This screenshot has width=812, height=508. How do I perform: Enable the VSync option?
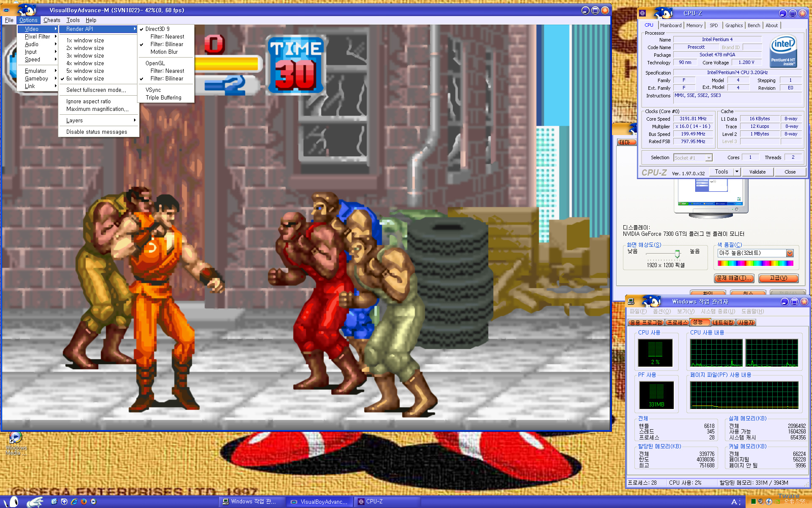153,90
